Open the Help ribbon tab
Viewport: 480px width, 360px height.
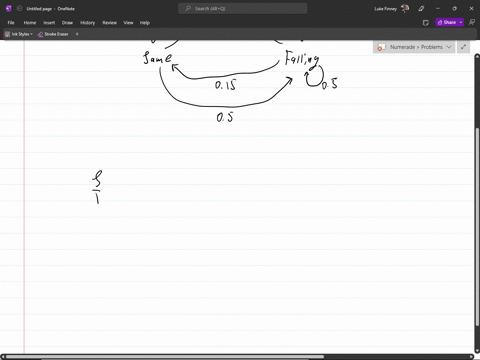145,23
